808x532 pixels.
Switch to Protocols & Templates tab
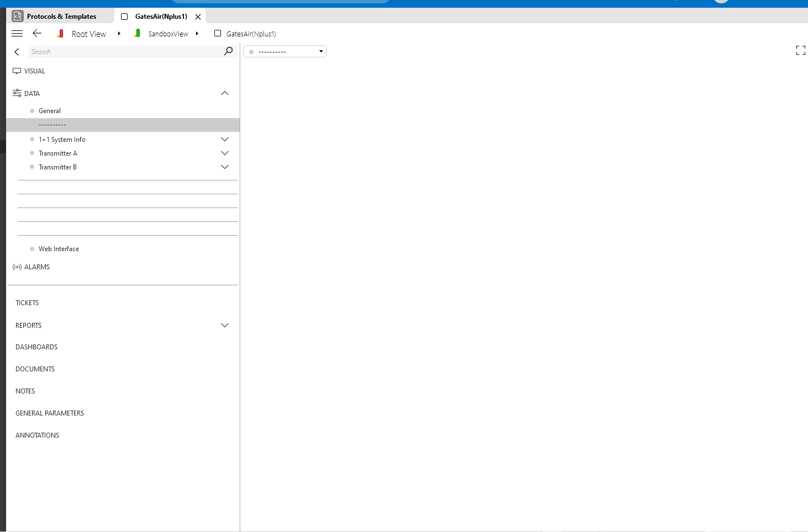(61, 17)
